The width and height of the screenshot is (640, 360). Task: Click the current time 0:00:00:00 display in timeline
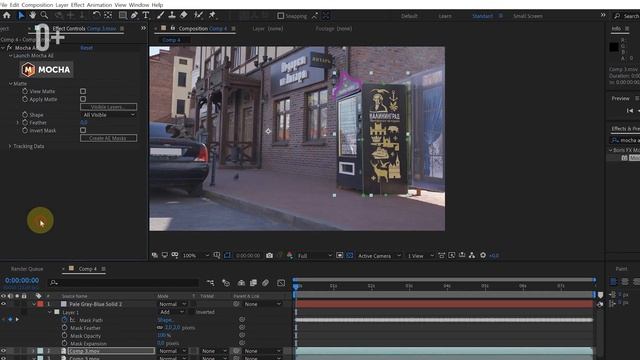click(22, 280)
